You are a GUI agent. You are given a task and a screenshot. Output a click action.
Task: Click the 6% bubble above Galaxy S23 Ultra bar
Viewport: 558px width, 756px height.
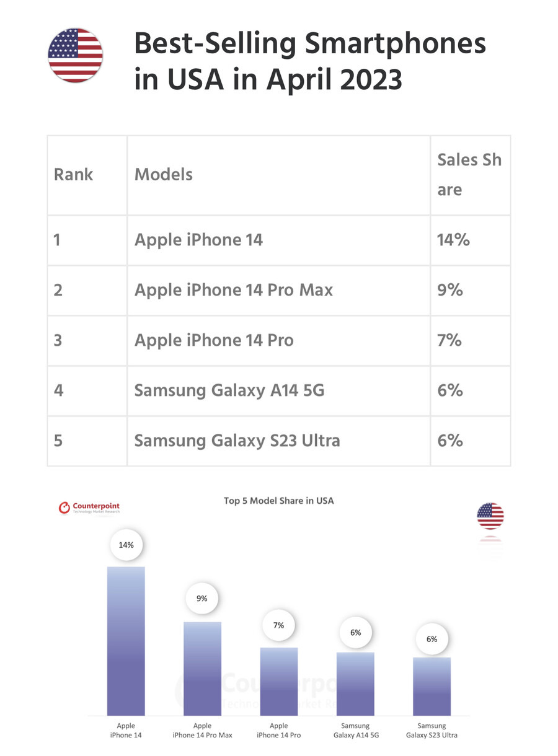[x=432, y=639]
